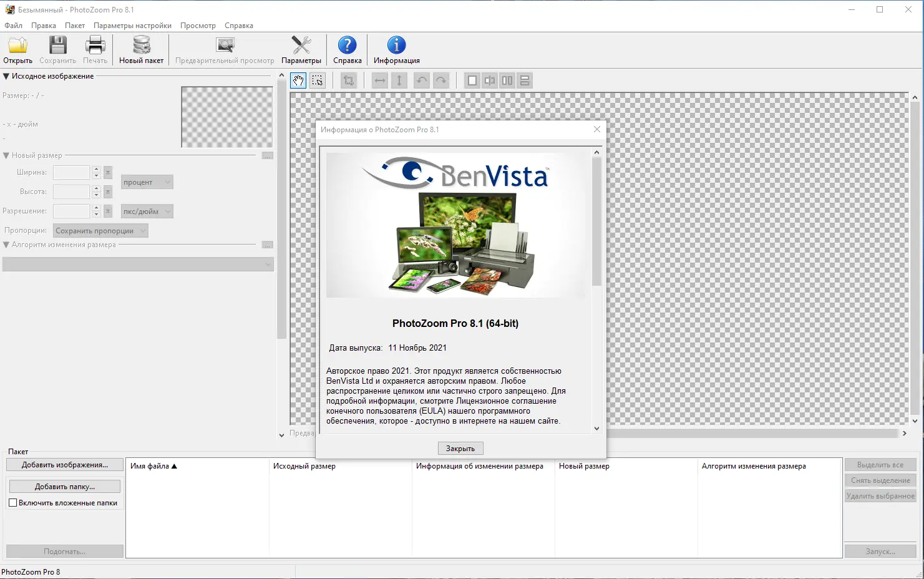924x579 pixels.
Task: Flip the image vertically
Action: (x=399, y=80)
